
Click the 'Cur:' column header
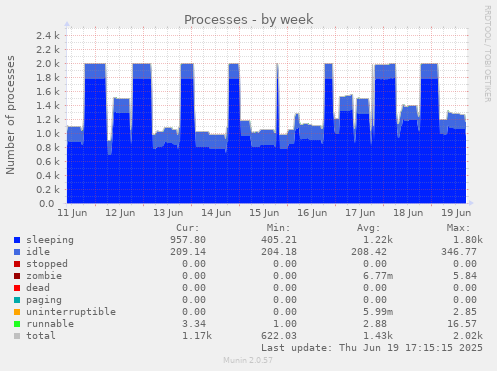188,228
